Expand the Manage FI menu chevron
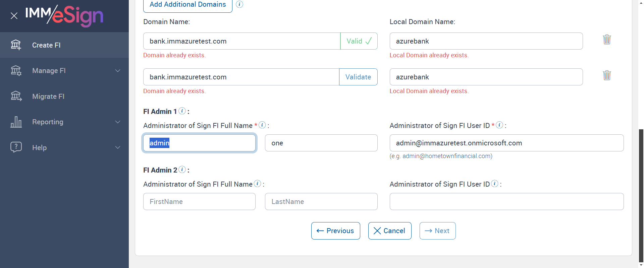 tap(118, 71)
